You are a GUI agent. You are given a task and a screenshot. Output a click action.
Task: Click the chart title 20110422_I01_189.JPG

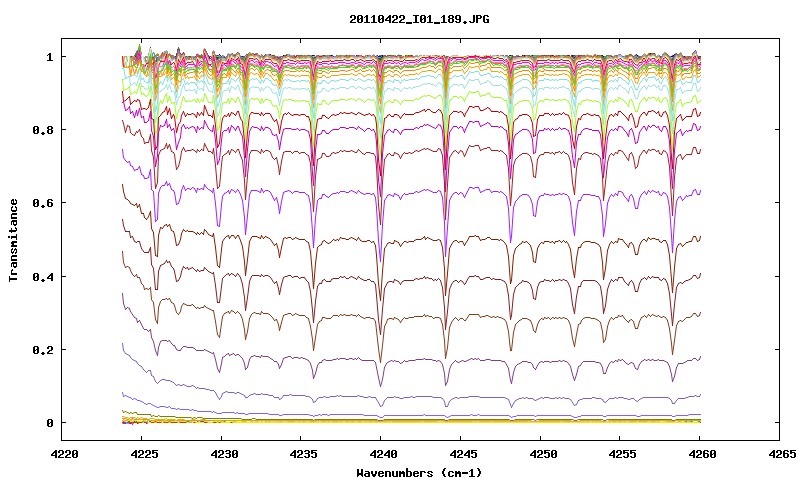point(419,19)
